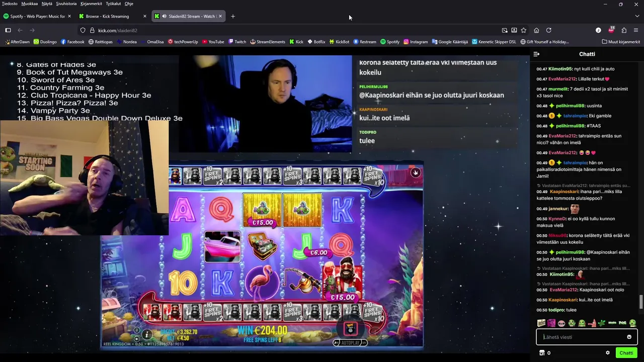
Task: Send message with green Chatti button
Action: click(626, 353)
